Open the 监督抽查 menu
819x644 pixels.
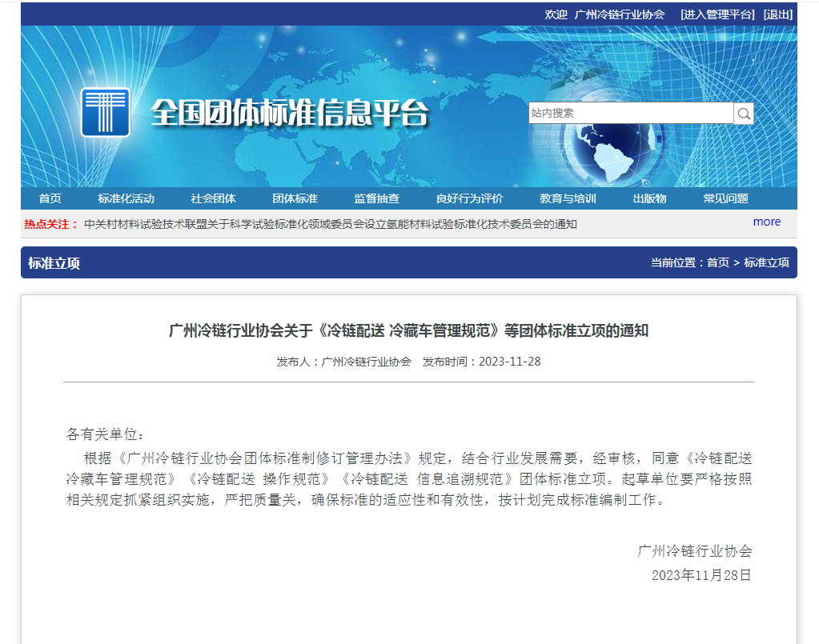376,198
